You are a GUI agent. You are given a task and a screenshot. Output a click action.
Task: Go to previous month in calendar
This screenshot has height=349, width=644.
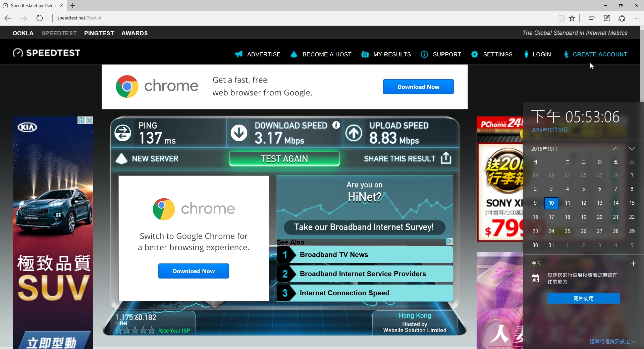coord(616,149)
